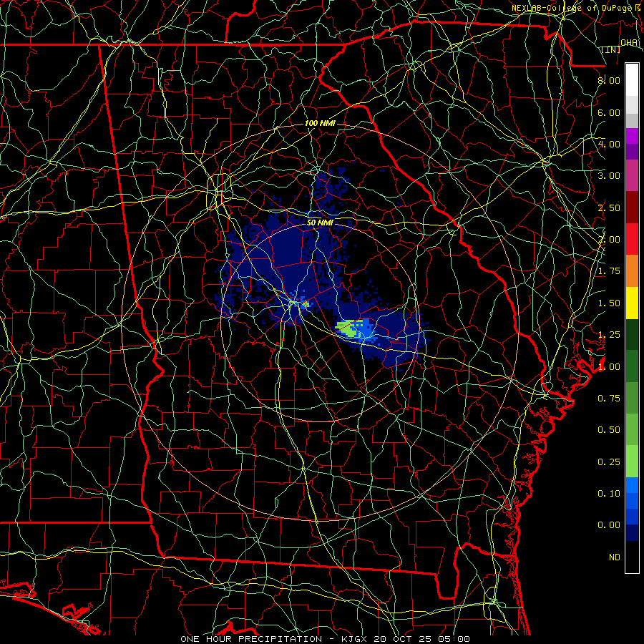This screenshot has width=644, height=644.
Task: Click the white swatch atop the color legend
Action: [x=632, y=79]
